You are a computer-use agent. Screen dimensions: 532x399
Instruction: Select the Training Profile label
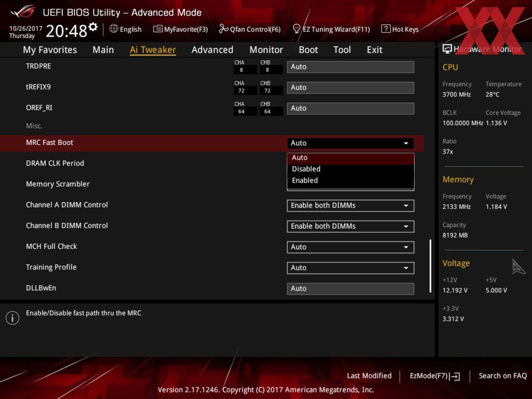tap(51, 267)
